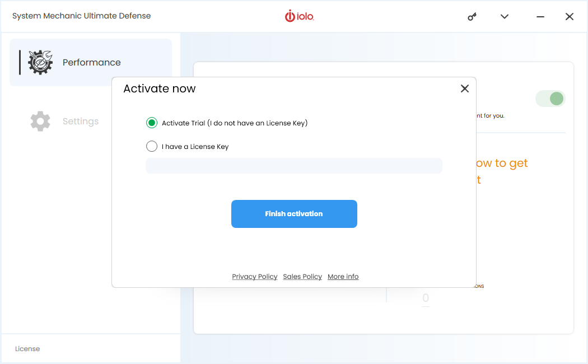Click the Finish activation button

point(294,214)
